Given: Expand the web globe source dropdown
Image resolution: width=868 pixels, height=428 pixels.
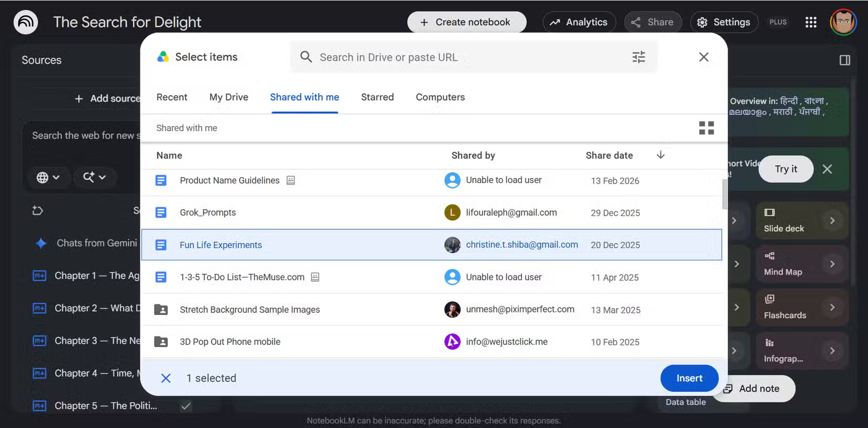Looking at the screenshot, I should click(48, 177).
